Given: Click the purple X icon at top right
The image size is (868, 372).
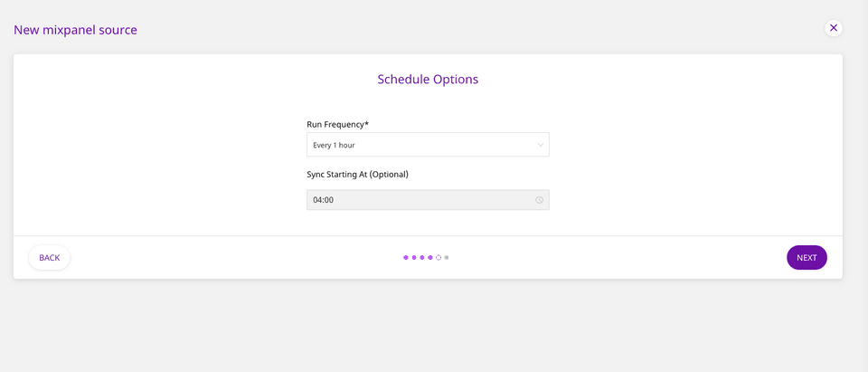Looking at the screenshot, I should 834,28.
